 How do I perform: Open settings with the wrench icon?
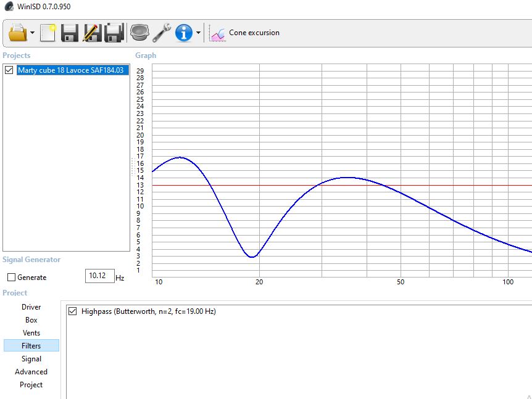click(162, 33)
